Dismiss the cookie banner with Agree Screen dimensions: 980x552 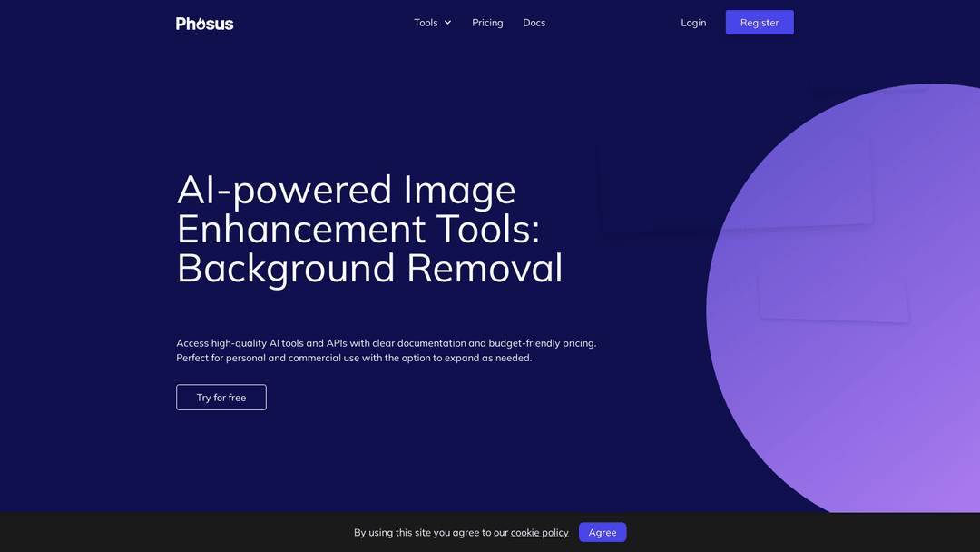tap(602, 532)
